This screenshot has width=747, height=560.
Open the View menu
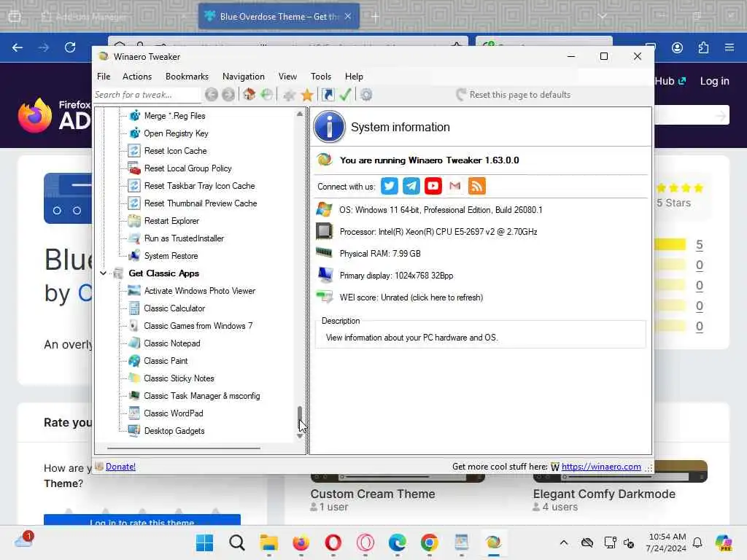[x=287, y=76]
